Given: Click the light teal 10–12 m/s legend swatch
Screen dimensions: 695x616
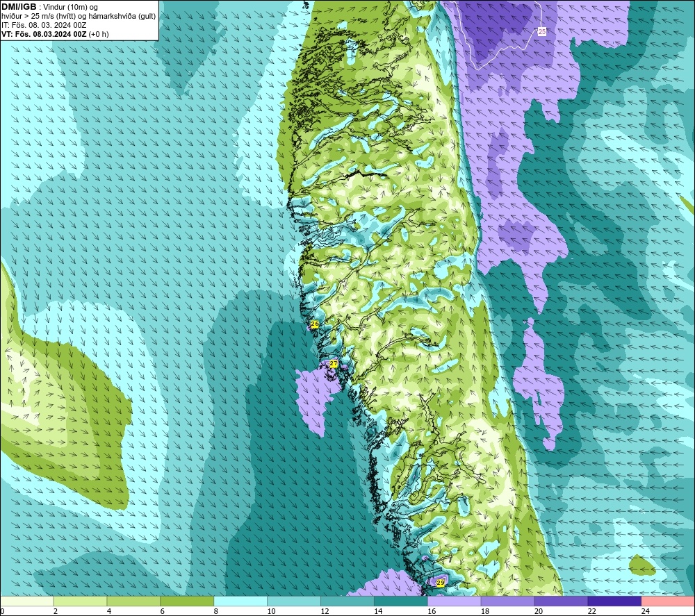Looking at the screenshot, I should (x=294, y=601).
